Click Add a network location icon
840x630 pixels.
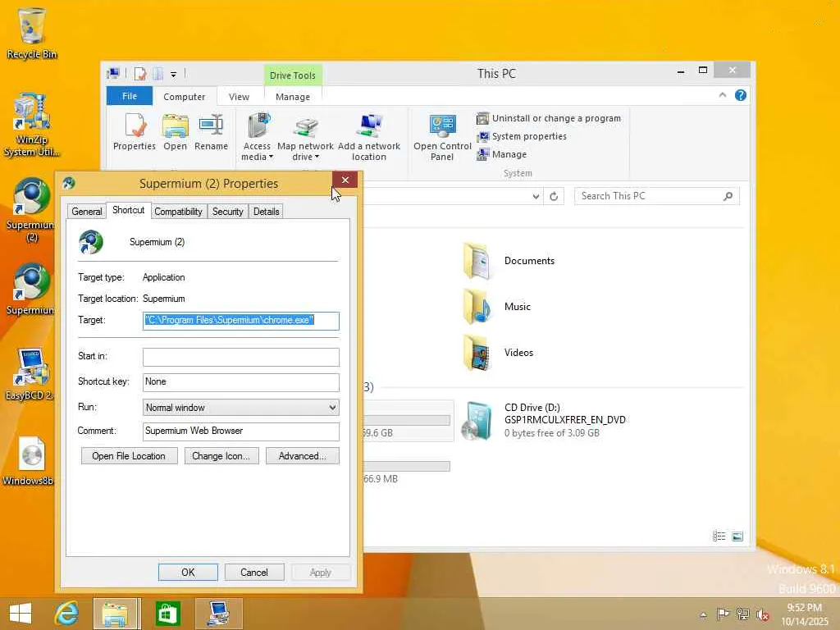[369, 137]
